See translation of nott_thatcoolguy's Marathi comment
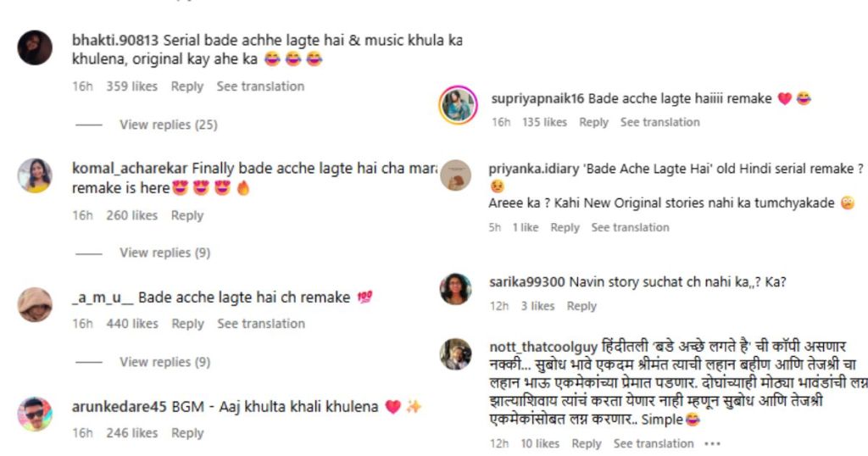This screenshot has width=868, height=456. 654,444
